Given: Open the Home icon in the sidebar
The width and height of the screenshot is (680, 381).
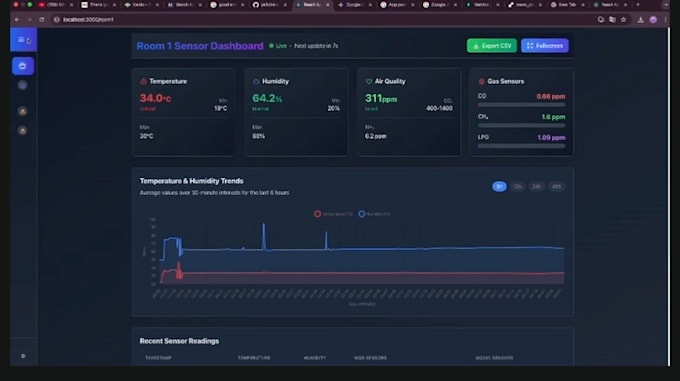Looking at the screenshot, I should coord(23,66).
